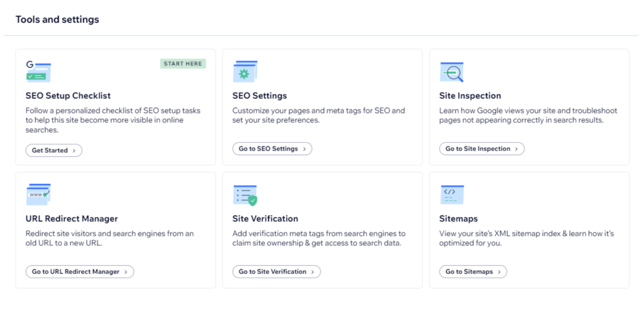This screenshot has height=311, width=644.
Task: Click the SEO Settings gear window icon
Action: click(245, 72)
